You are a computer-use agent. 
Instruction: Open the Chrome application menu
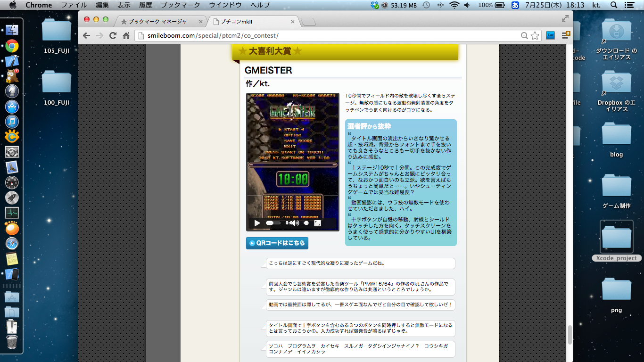[39, 5]
